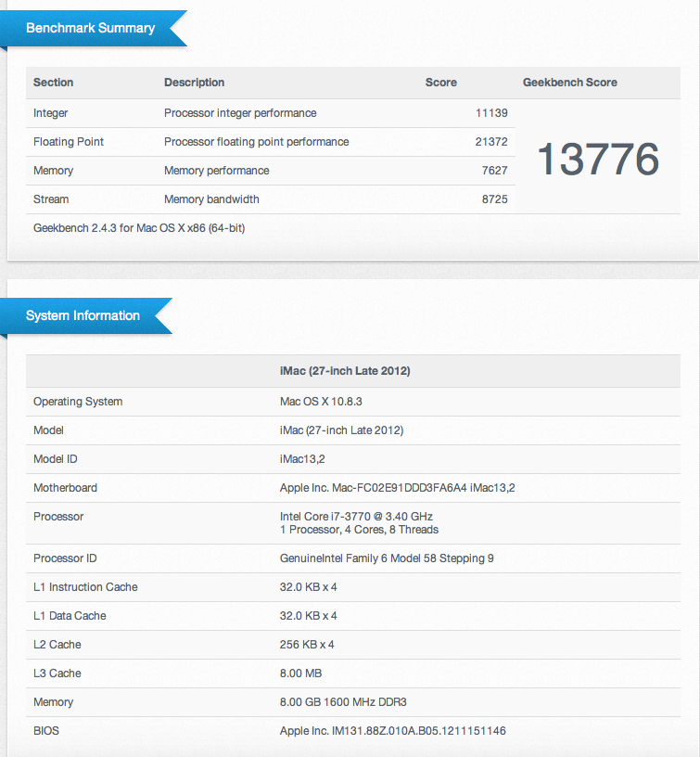Click the overall Geekbench score 13776
Viewport: 700px width, 757px height.
(598, 159)
